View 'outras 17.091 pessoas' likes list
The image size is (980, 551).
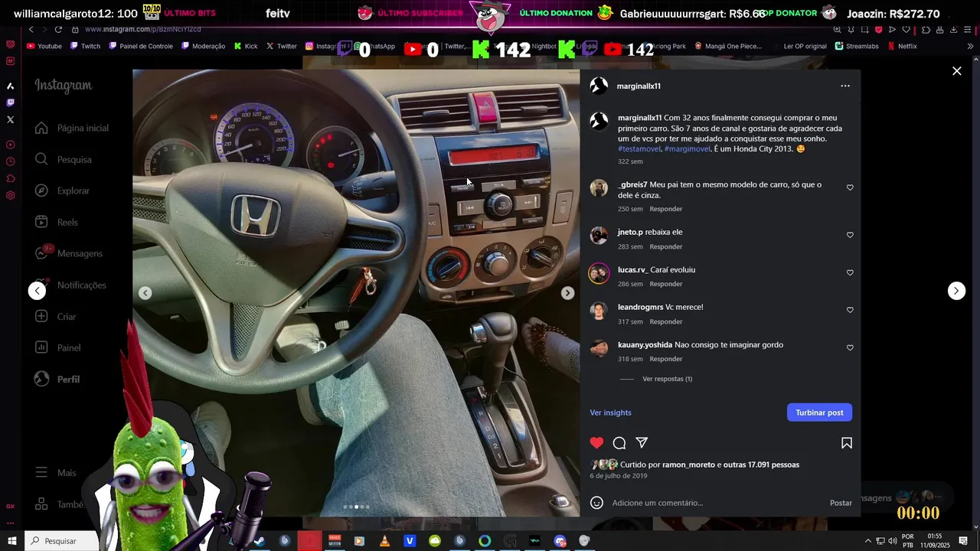tap(761, 465)
